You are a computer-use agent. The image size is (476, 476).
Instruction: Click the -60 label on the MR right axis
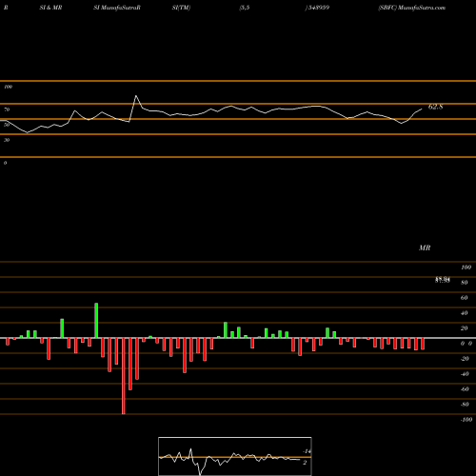(x=465, y=389)
